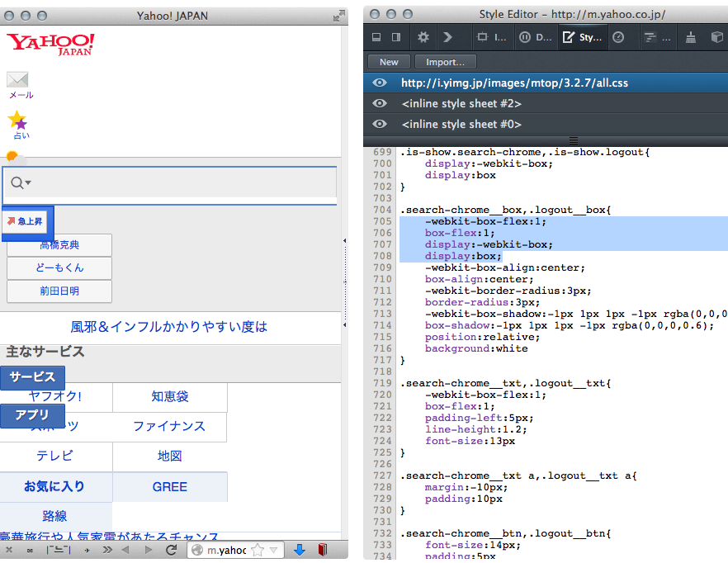Open the devtools settings gear
728x563 pixels.
pyautogui.click(x=423, y=37)
